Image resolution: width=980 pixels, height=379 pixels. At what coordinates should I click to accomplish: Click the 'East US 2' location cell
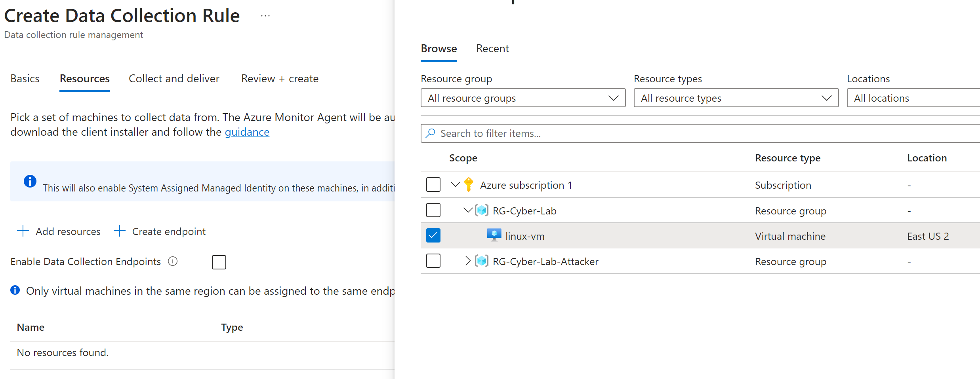coord(928,236)
